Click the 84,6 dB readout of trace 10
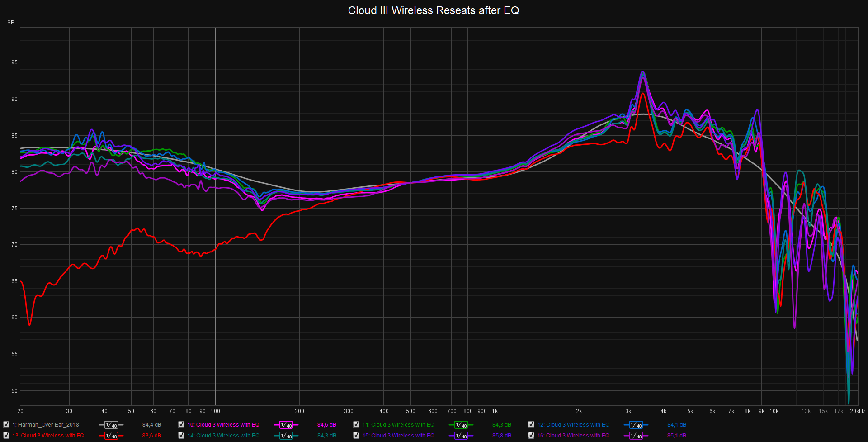This screenshot has width=868, height=442. coord(327,425)
